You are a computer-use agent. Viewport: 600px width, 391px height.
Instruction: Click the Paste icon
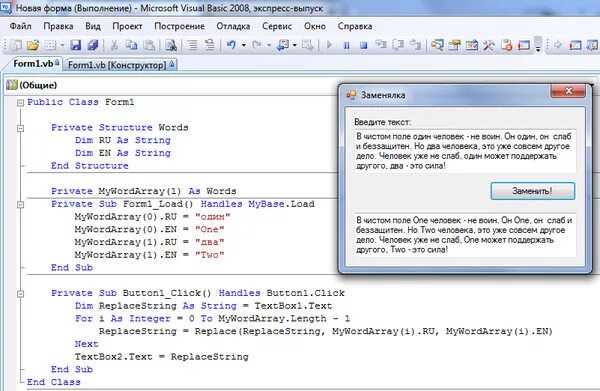[x=149, y=45]
